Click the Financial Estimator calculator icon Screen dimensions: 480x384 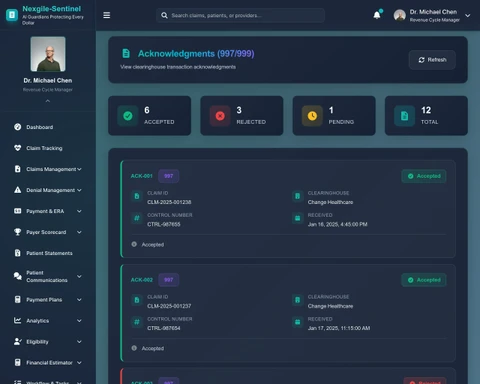18,362
